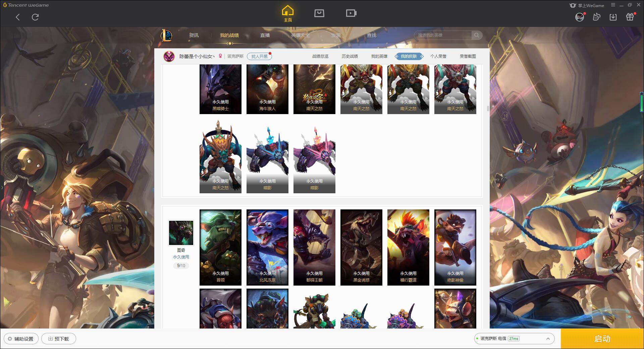Refresh the page with the reload icon
This screenshot has width=644, height=349.
click(35, 17)
